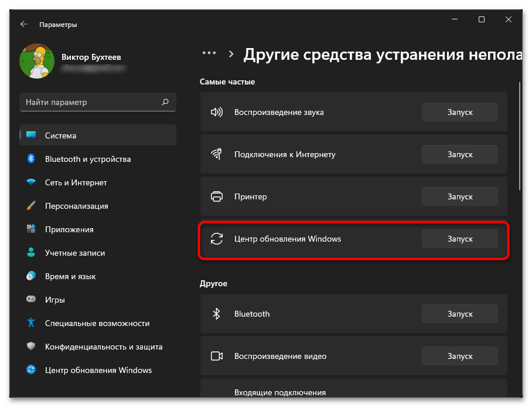The width and height of the screenshot is (532, 407).
Task: Switch to Персонализация settings
Action: (98, 205)
